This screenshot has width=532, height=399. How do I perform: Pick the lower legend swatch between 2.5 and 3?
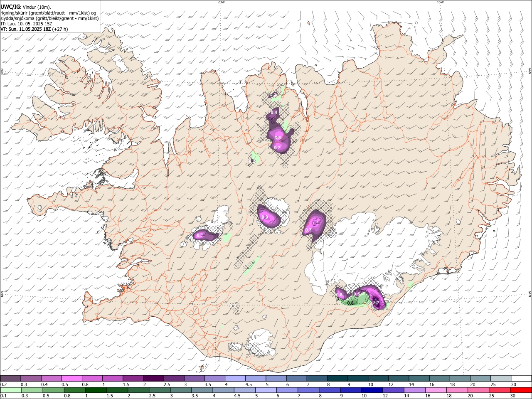(x=159, y=390)
